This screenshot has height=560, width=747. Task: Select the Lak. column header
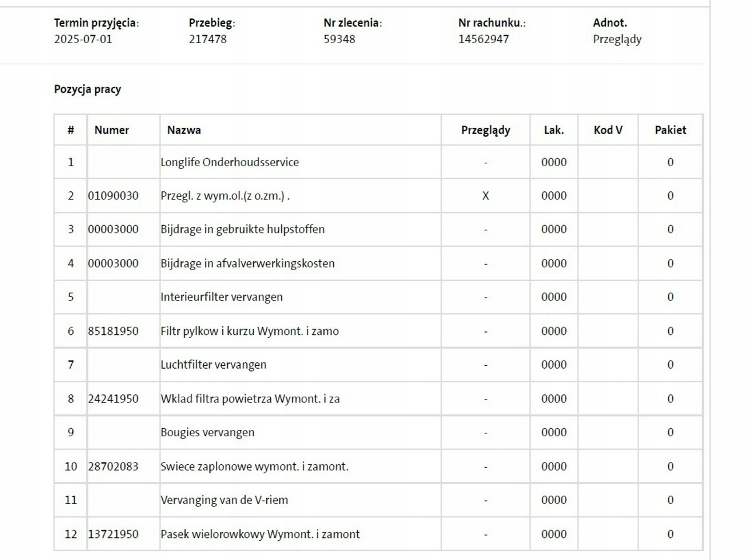[554, 130]
